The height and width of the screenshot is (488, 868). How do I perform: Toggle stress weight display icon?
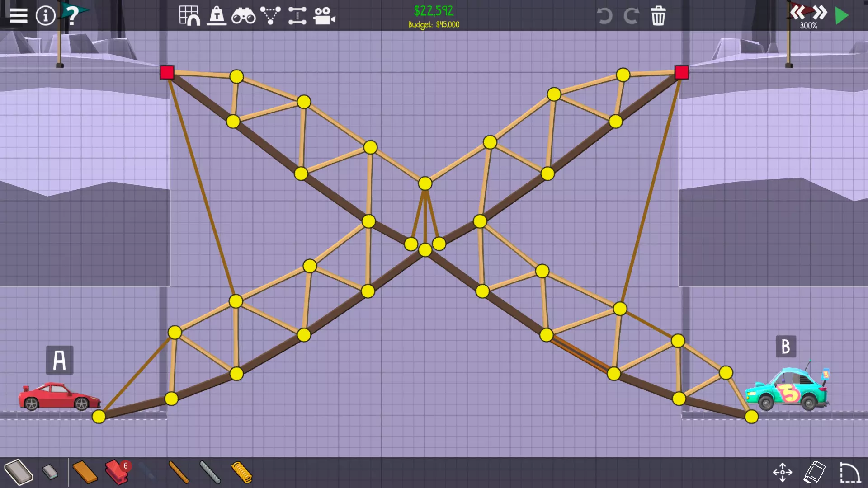(x=217, y=15)
